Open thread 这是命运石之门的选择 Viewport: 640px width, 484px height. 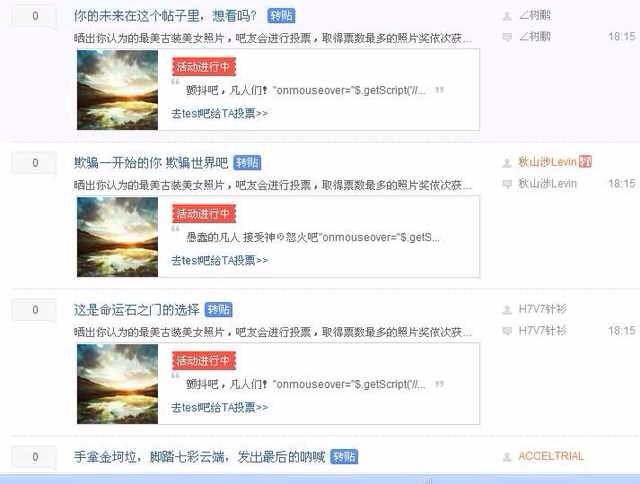point(136,310)
